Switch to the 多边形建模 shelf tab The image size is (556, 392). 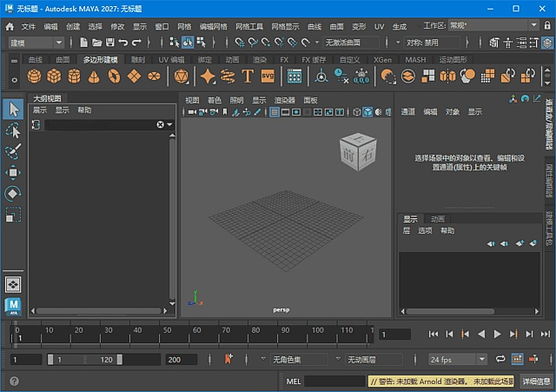[x=100, y=59]
